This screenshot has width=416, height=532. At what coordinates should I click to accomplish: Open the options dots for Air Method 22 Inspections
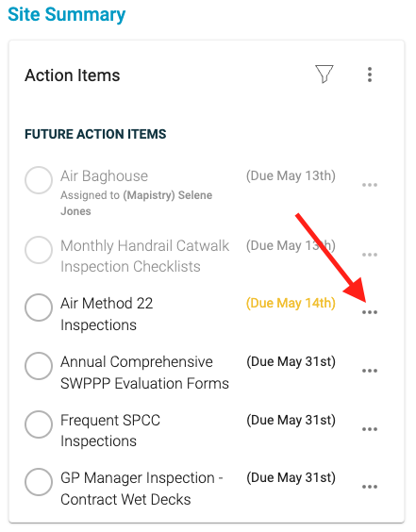pyautogui.click(x=370, y=312)
